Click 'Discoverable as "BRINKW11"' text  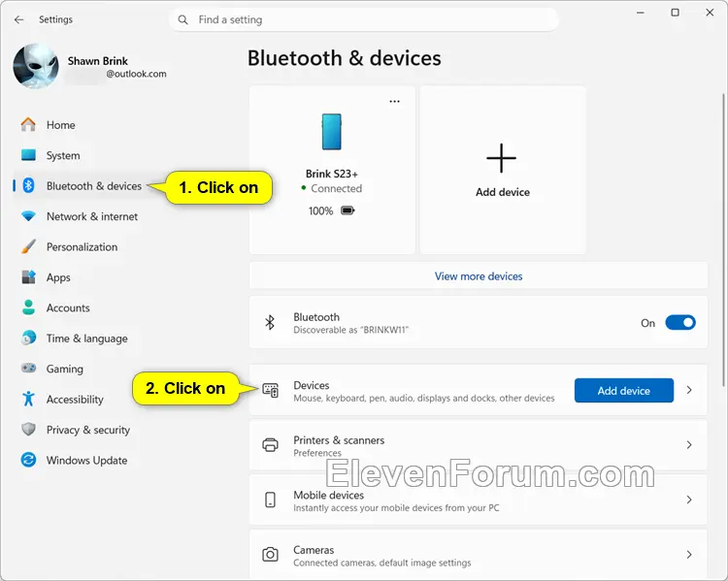click(350, 330)
